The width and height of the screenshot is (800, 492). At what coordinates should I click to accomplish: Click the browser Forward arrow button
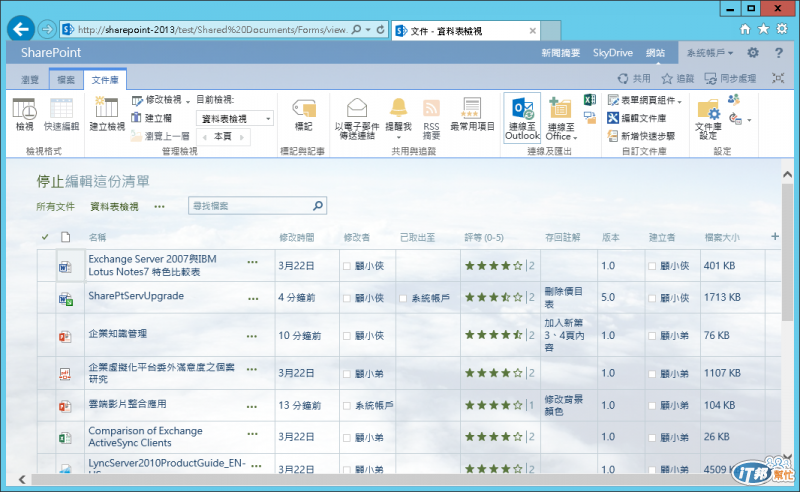(47, 30)
